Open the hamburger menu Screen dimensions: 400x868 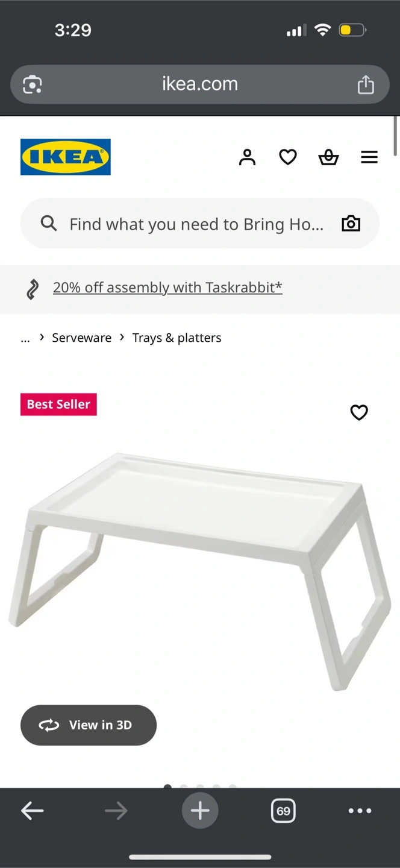369,157
